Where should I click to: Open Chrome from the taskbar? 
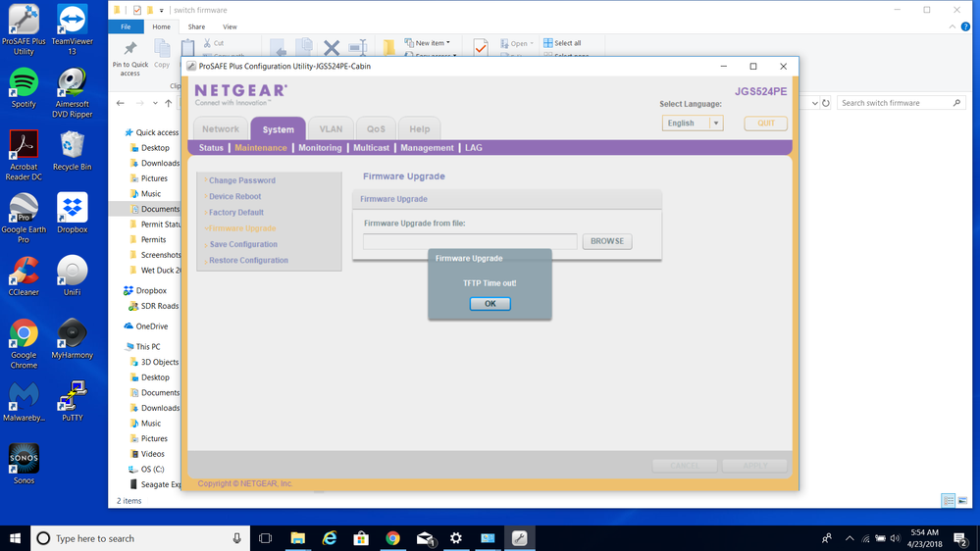point(392,538)
